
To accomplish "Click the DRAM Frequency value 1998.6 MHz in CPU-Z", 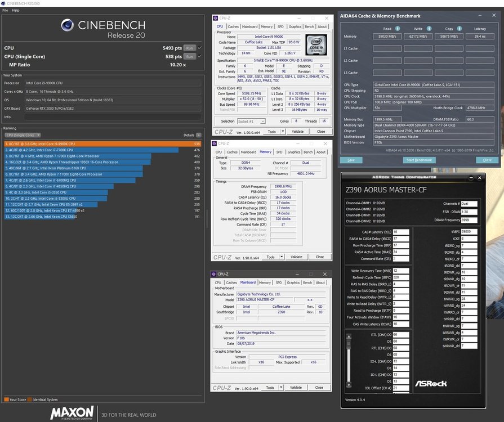I will 283,186.
